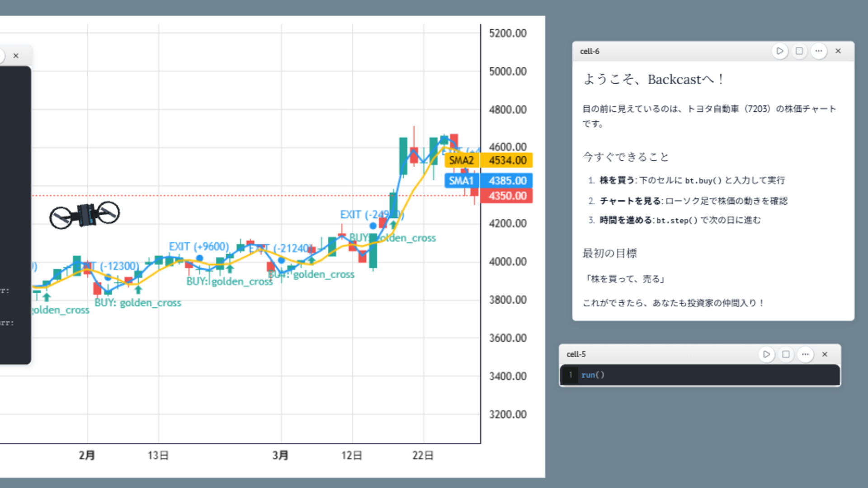Stop execution of cell-5

[786, 354]
